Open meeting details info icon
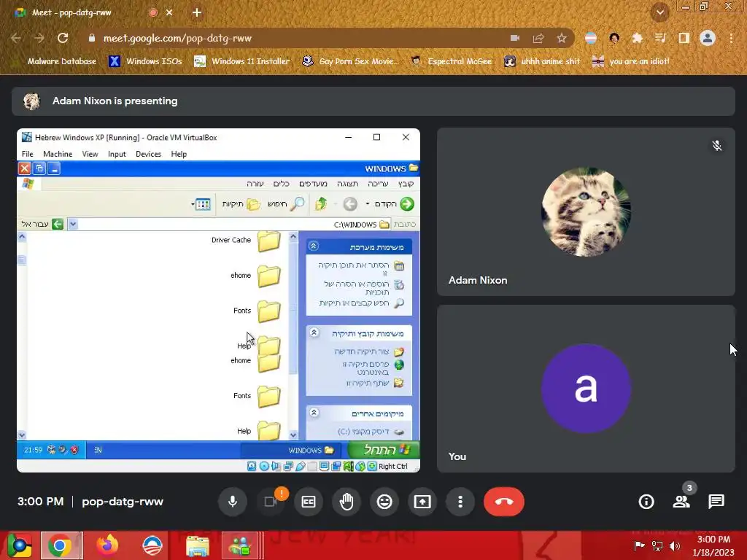 tap(646, 502)
